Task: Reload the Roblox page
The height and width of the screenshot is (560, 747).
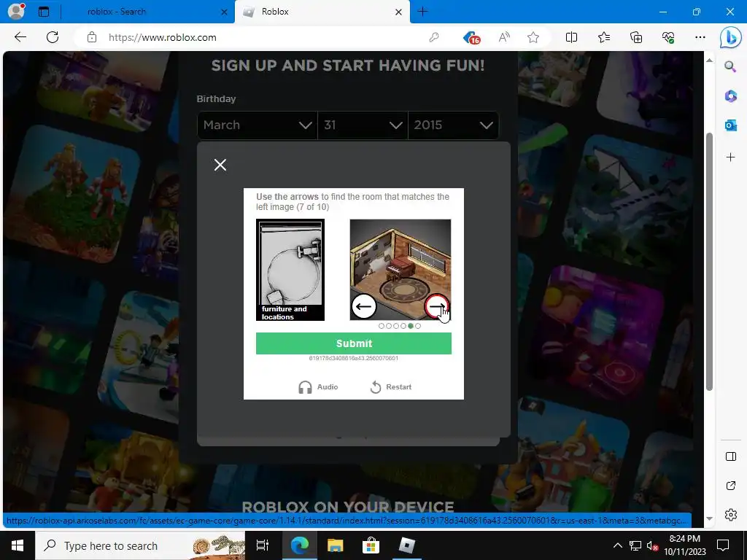Action: (53, 37)
